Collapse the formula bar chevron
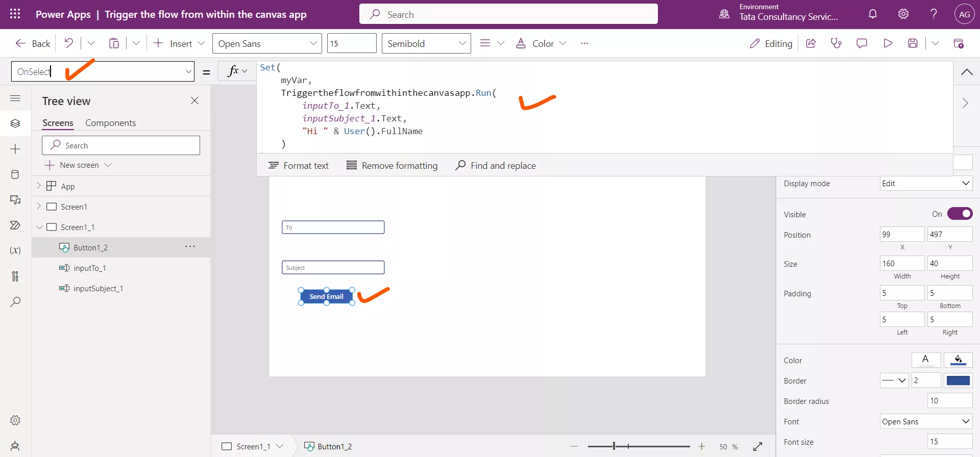The height and width of the screenshot is (457, 980). [966, 72]
